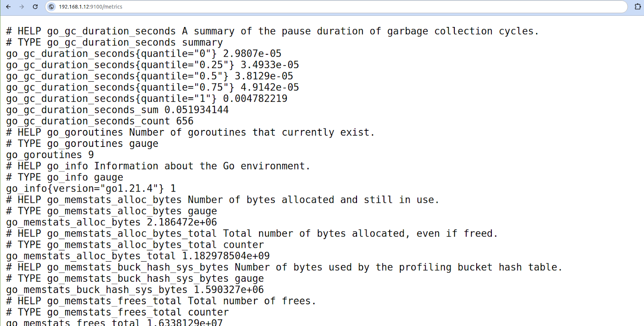
Task: Click the go_gc_duration_seconds_sum line
Action: (x=117, y=110)
